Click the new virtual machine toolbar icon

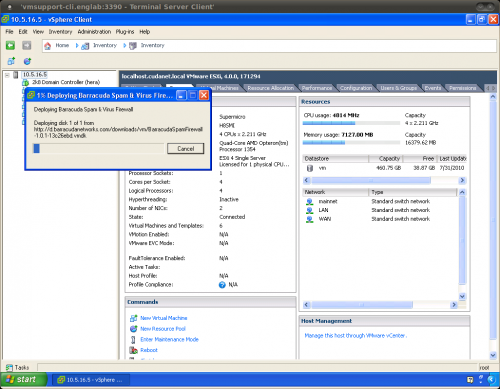pyautogui.click(x=11, y=61)
